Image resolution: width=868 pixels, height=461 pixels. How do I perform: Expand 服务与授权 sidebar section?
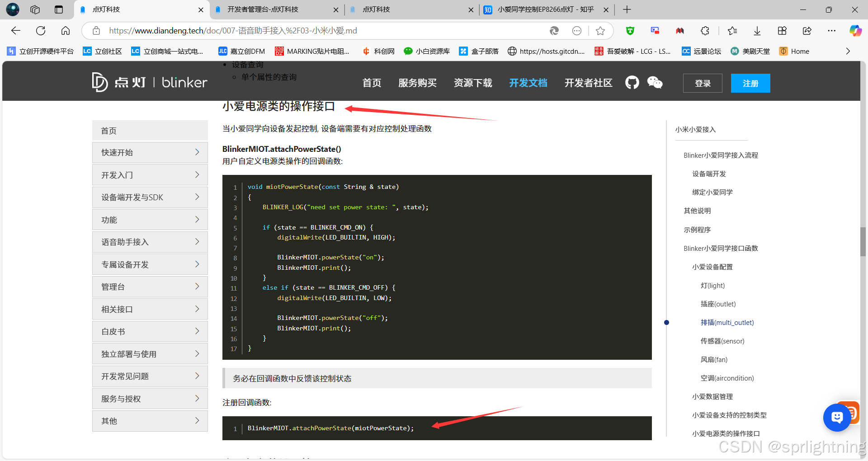click(150, 399)
